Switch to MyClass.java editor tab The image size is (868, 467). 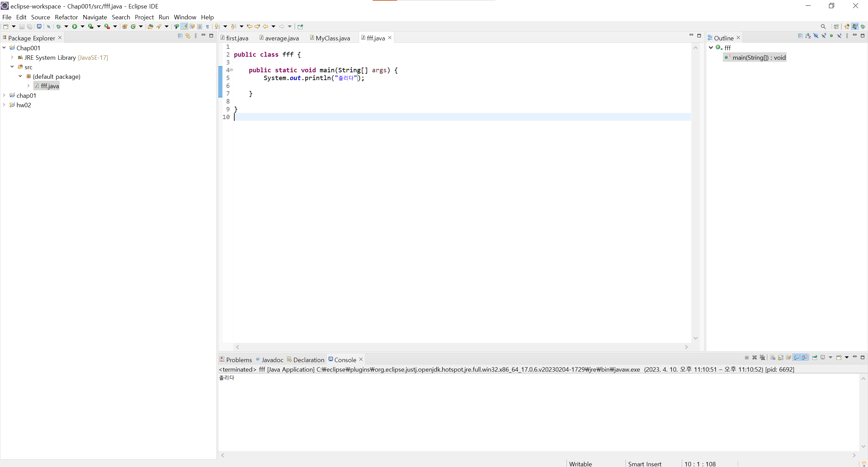[x=332, y=38]
